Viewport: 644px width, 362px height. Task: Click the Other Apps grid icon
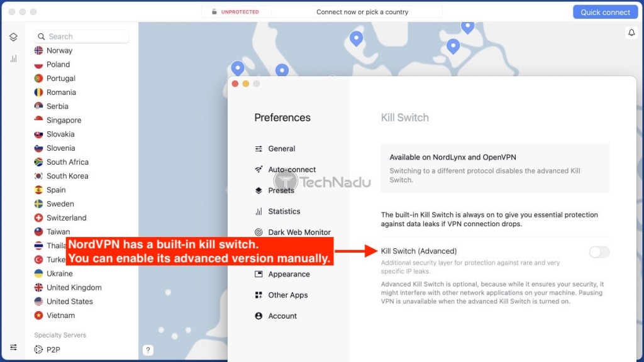tap(258, 295)
